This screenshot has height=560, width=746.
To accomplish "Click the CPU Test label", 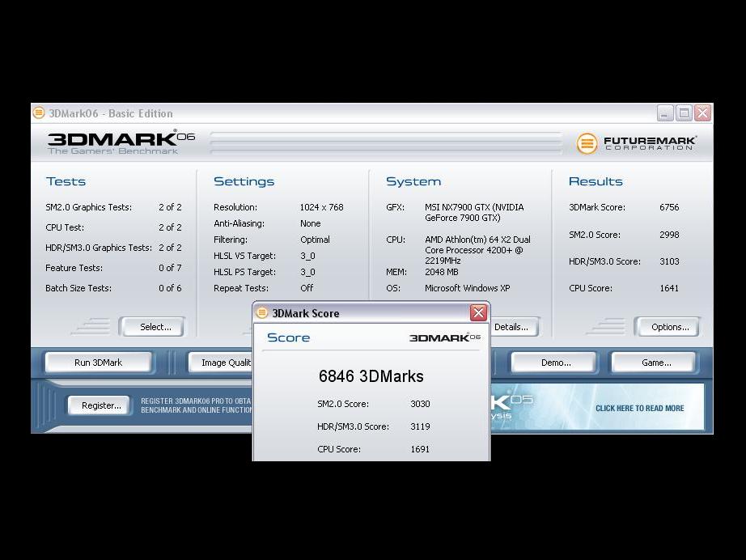I will coord(64,227).
